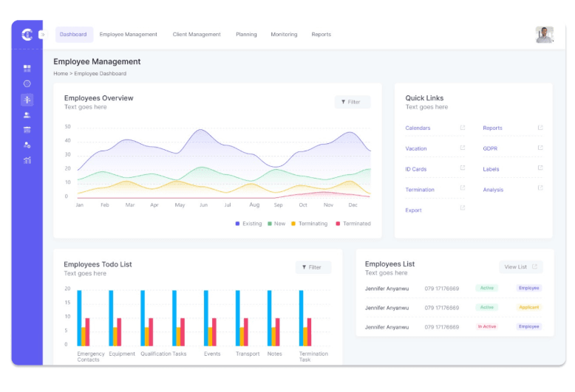This screenshot has height=392, width=575.
Task: Click the Emergency Contacts blue bar
Action: click(79, 318)
